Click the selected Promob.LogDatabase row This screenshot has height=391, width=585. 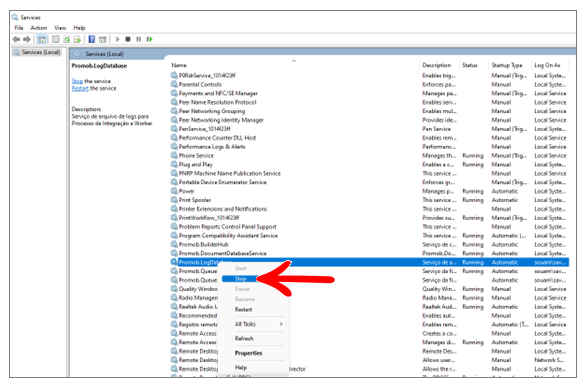[x=369, y=262]
